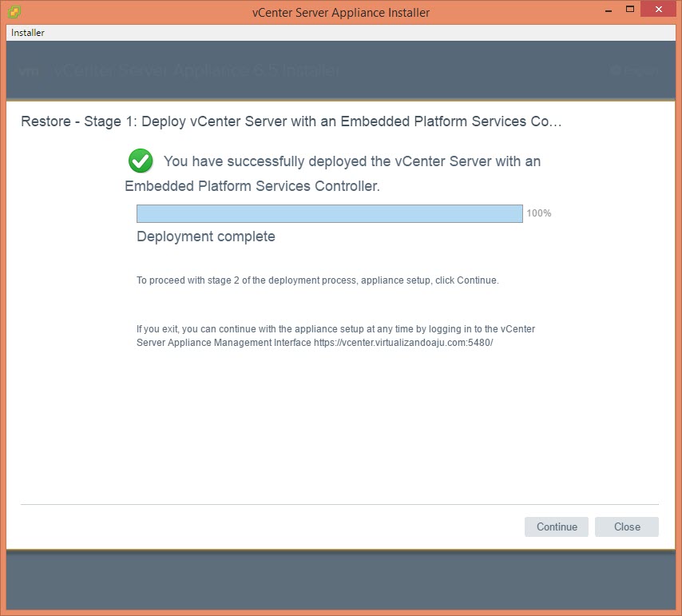Open the Installer menu
The width and height of the screenshot is (682, 616).
click(x=28, y=33)
